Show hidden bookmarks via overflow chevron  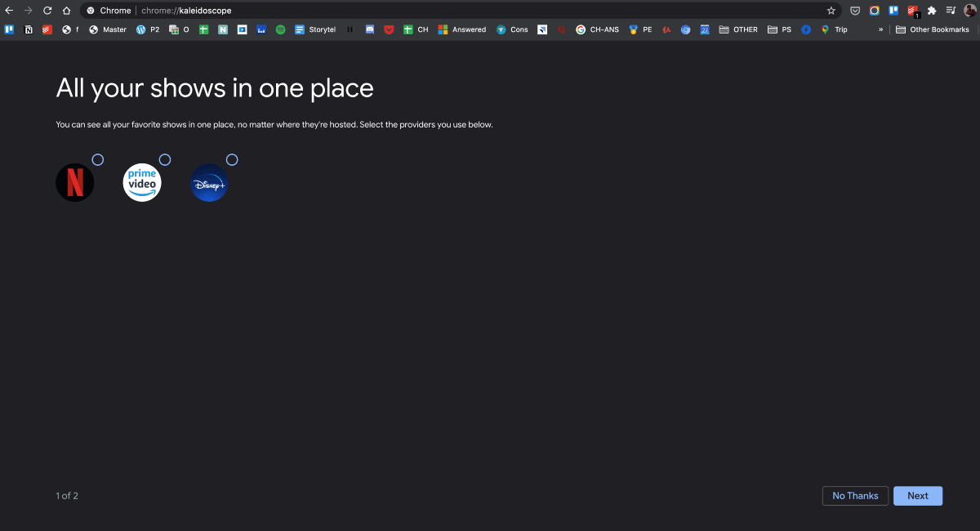[x=880, y=29]
